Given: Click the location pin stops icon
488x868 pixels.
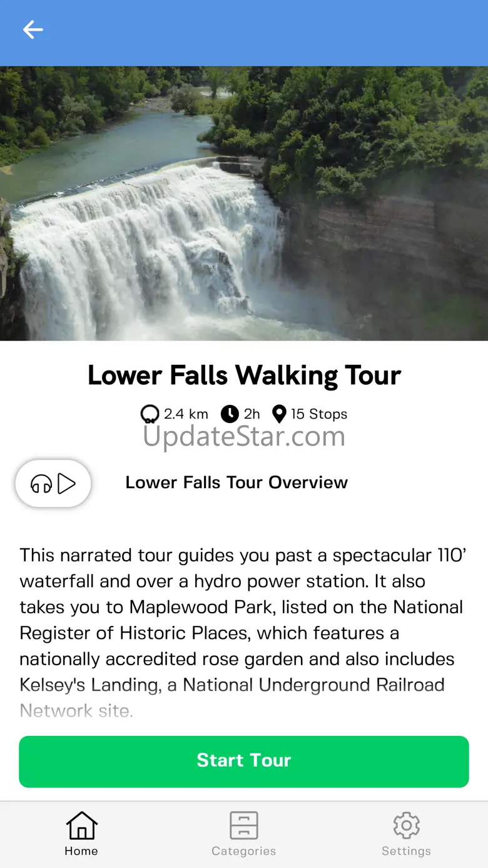Looking at the screenshot, I should [x=279, y=414].
